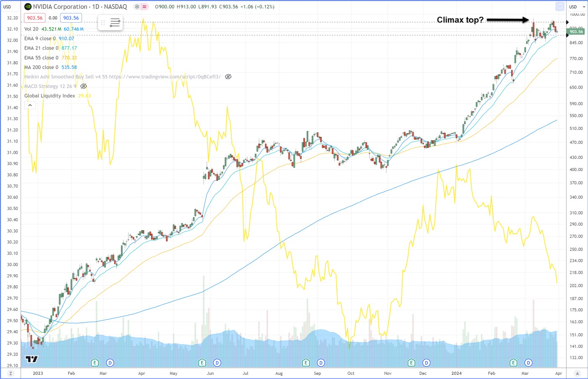
Task: Click the NVIDIA Corporation symbol title
Action: (x=60, y=7)
